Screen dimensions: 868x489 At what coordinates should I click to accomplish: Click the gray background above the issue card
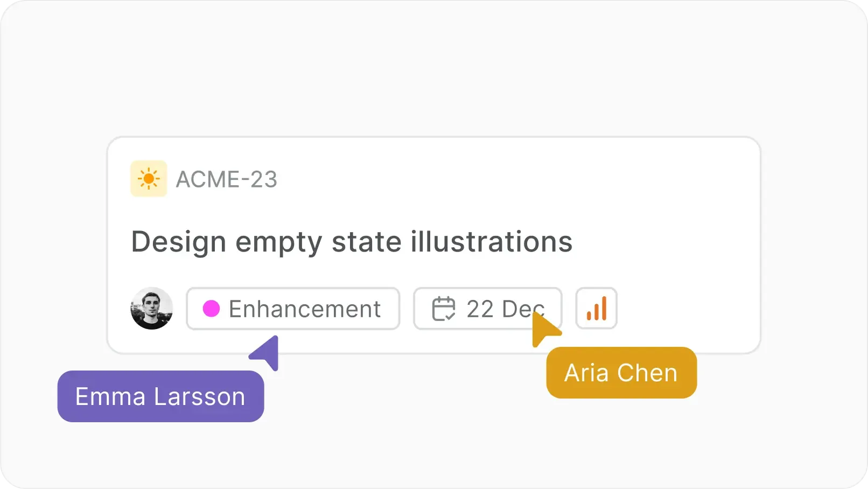click(431, 70)
